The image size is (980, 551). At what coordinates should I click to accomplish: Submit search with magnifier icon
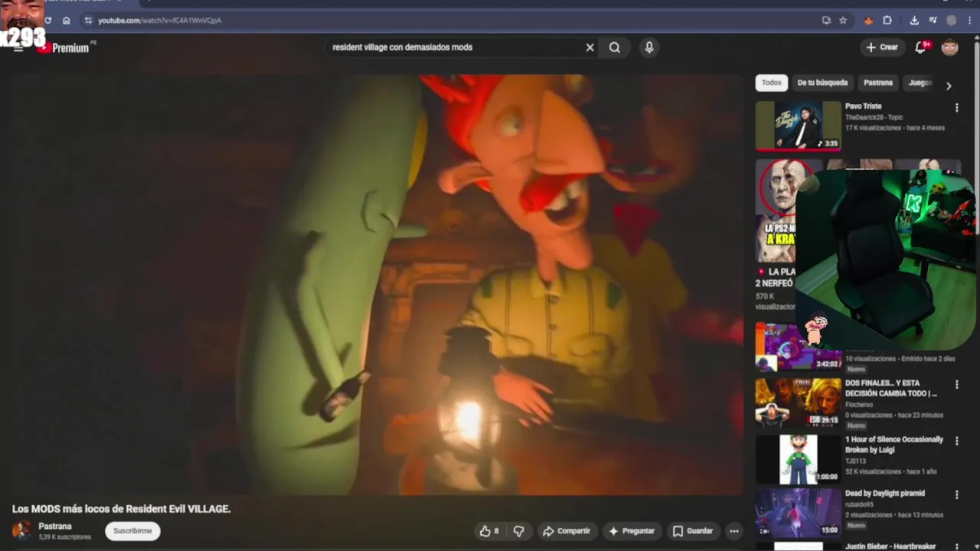click(615, 47)
